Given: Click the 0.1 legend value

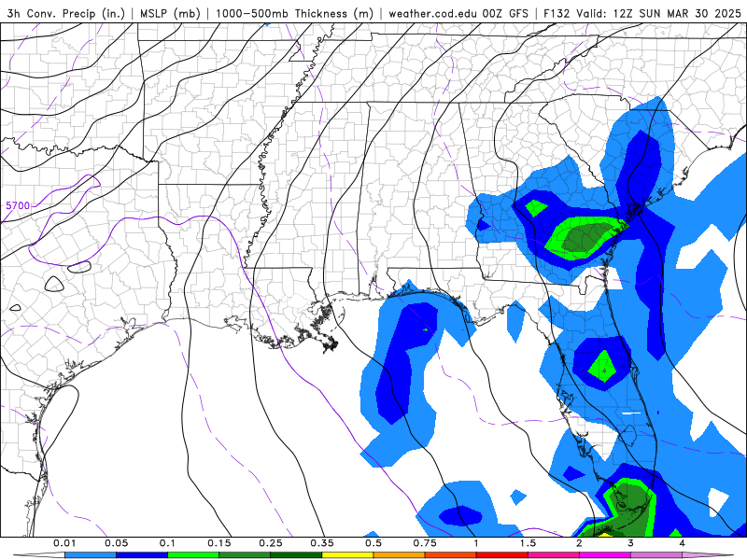Looking at the screenshot, I should (x=167, y=543).
